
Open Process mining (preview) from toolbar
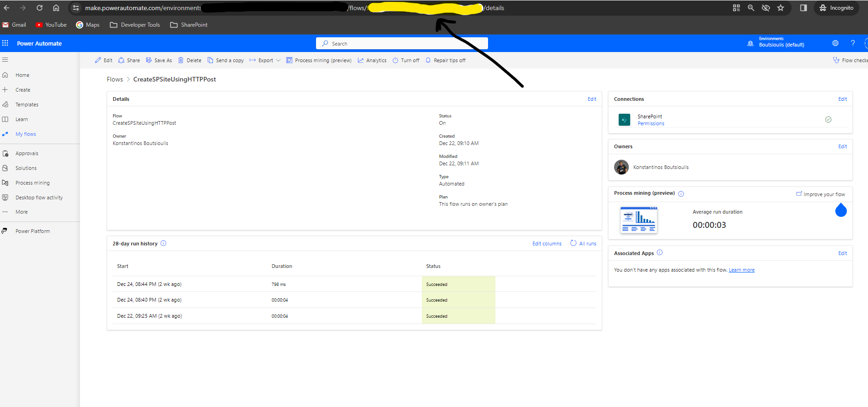319,60
